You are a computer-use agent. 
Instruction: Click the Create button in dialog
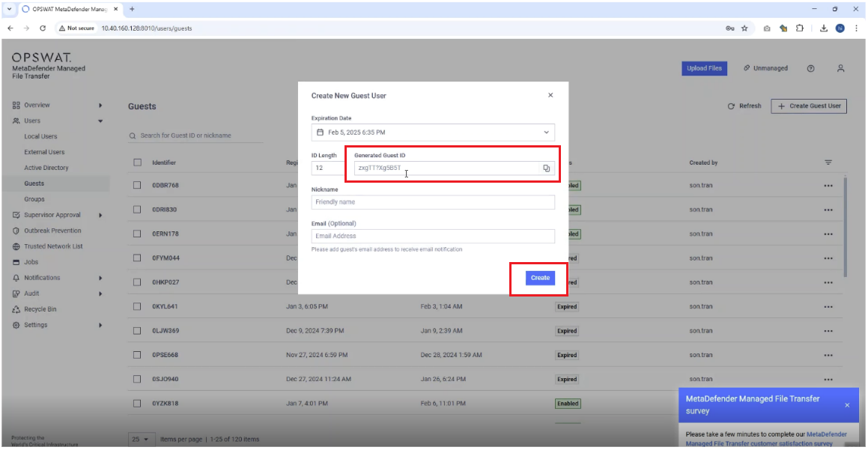pyautogui.click(x=540, y=278)
